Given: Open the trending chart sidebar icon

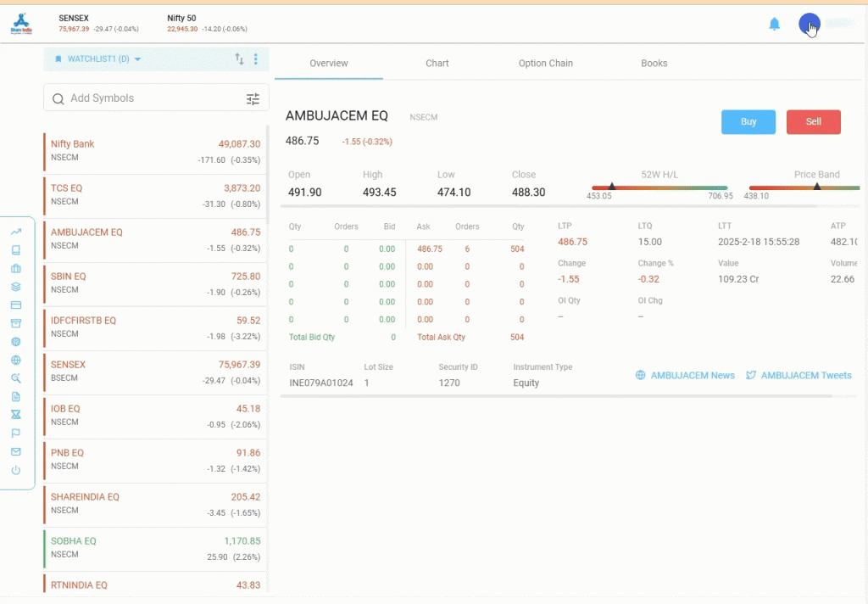Looking at the screenshot, I should coord(16,232).
